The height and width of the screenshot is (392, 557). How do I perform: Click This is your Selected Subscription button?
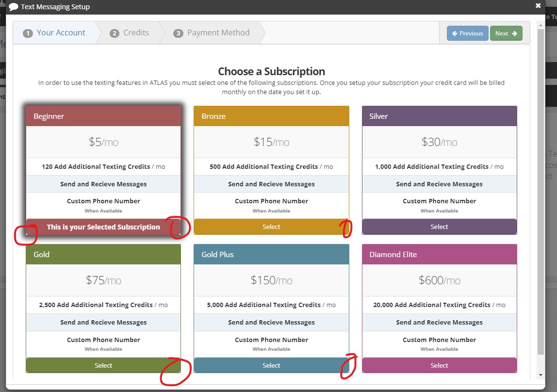(x=103, y=227)
